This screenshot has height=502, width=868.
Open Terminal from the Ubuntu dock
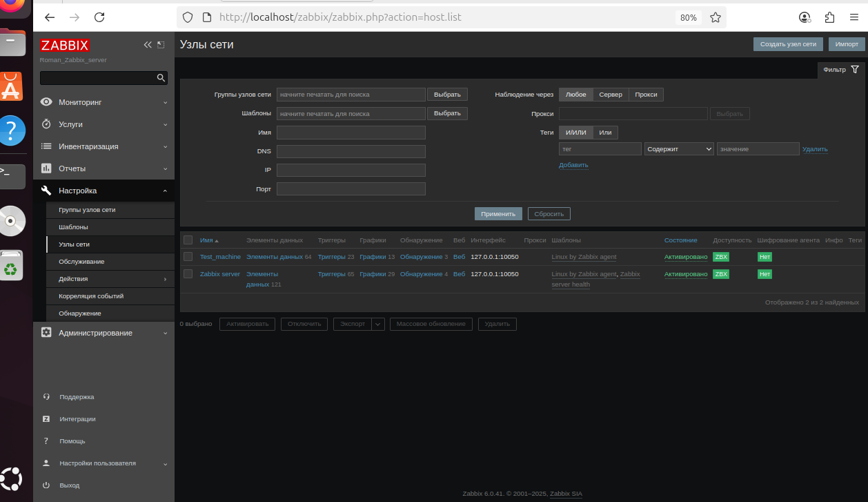pyautogui.click(x=12, y=176)
